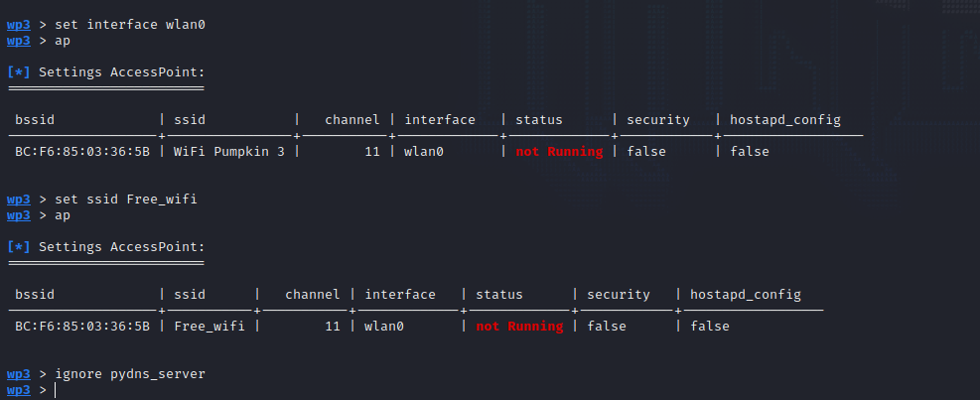980x400 pixels.
Task: Click the second "Settings AccessPoint:" heading
Action: tap(121, 247)
